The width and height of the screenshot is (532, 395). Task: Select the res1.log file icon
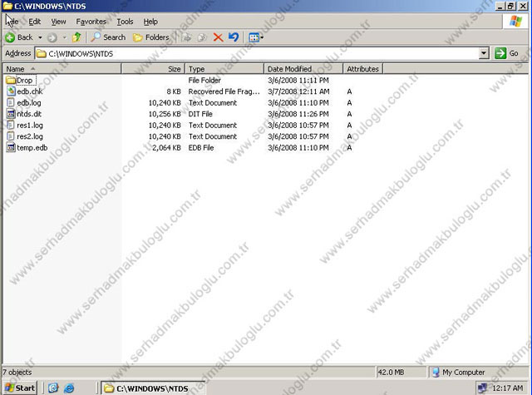[11, 125]
